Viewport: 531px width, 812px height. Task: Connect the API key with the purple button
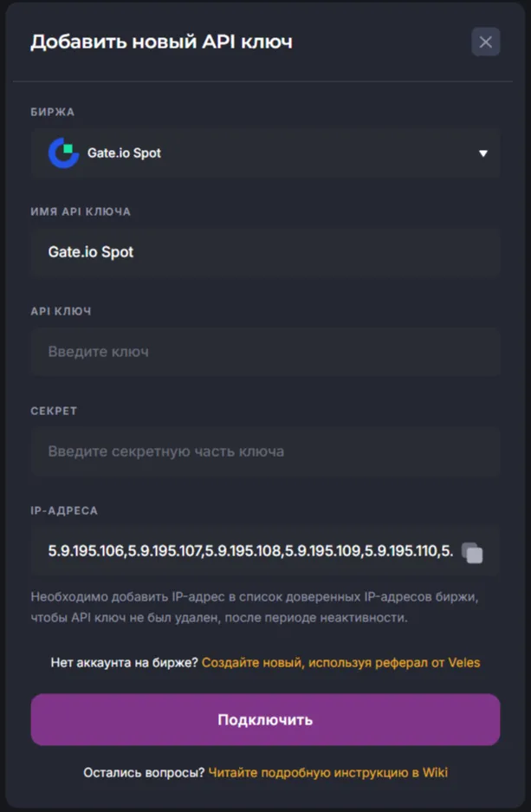(265, 721)
